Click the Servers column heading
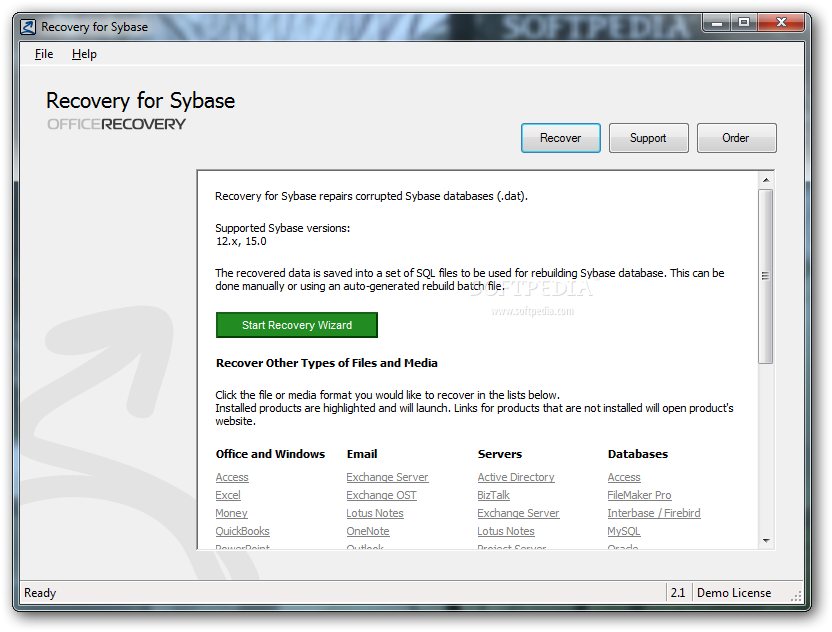 (499, 454)
